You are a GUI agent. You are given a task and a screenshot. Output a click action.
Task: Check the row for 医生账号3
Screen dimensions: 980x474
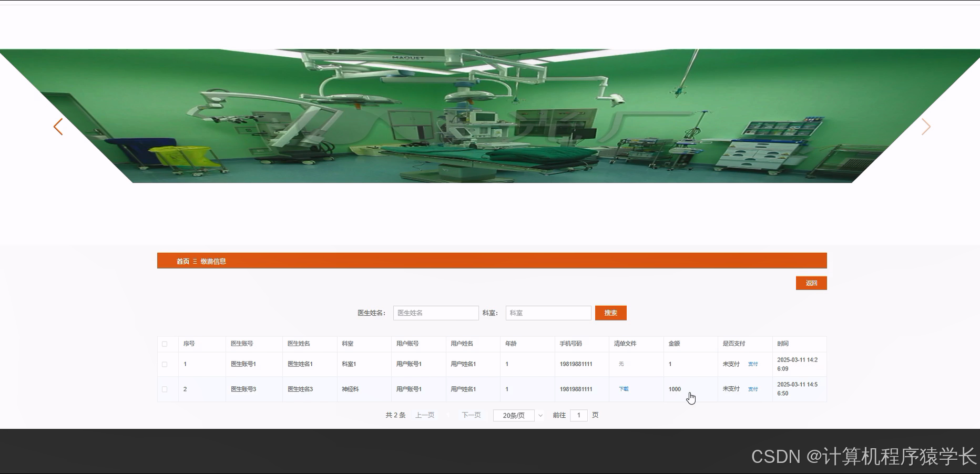(x=165, y=389)
